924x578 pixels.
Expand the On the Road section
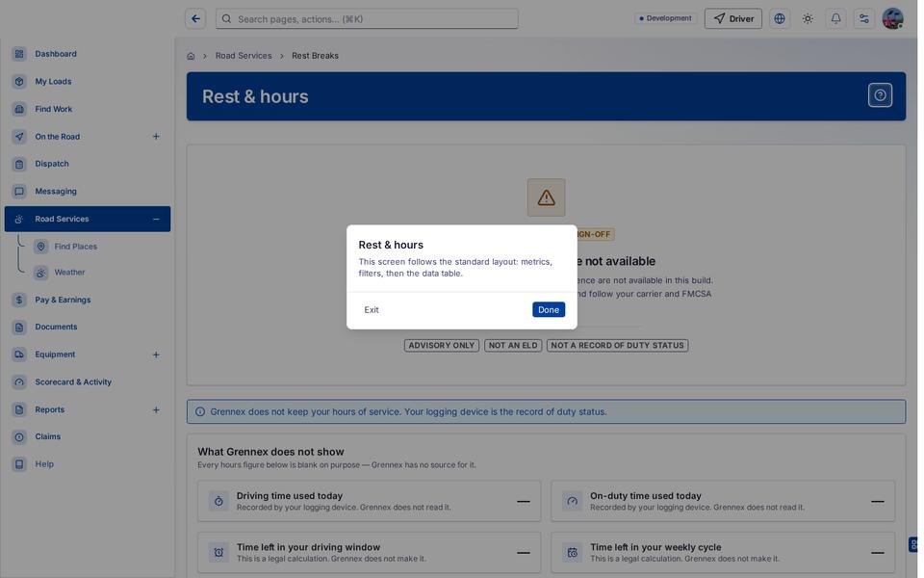point(156,137)
